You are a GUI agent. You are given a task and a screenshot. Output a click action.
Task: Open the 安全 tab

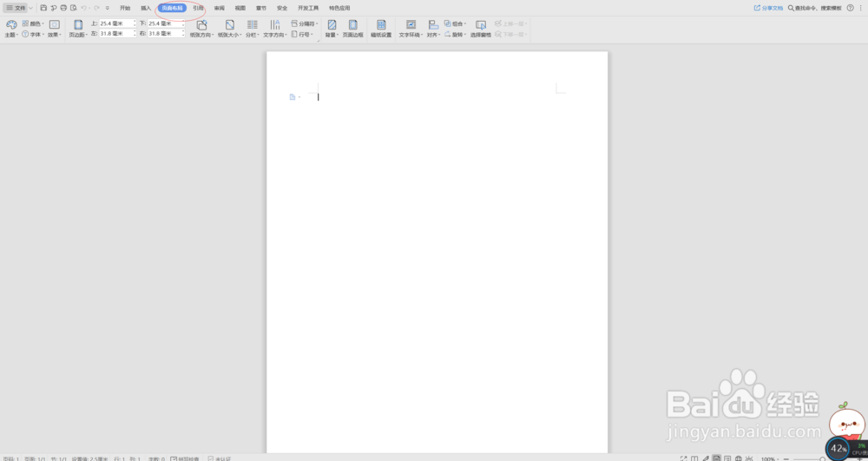click(x=282, y=9)
